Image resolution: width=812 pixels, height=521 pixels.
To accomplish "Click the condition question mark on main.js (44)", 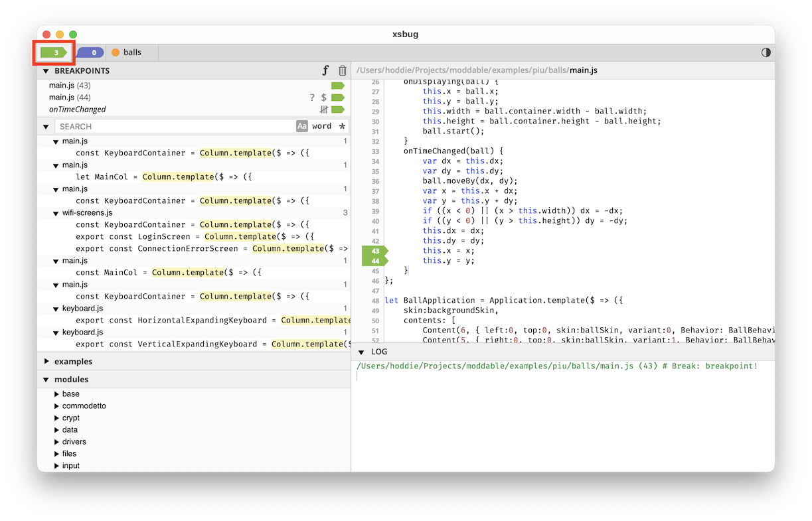I will [x=312, y=98].
